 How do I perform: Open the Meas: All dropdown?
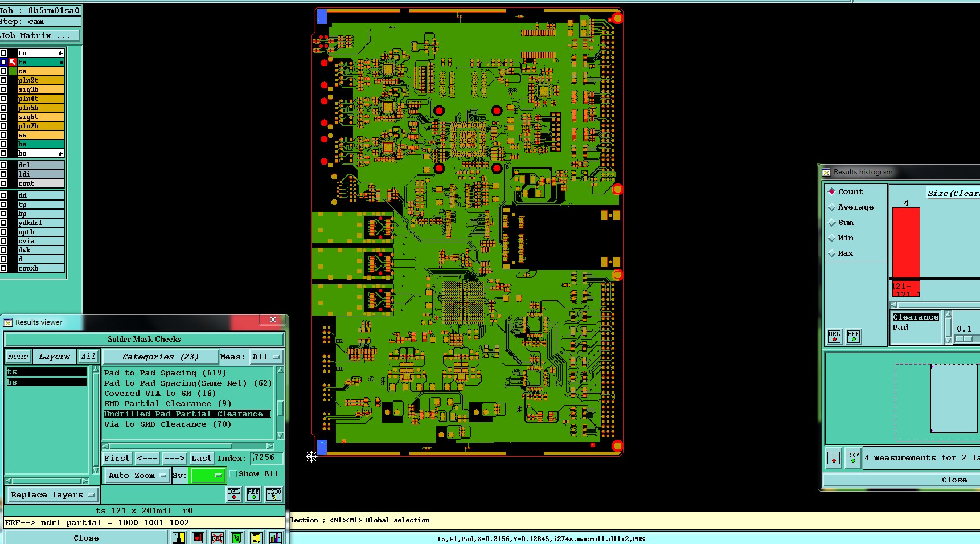pos(267,357)
